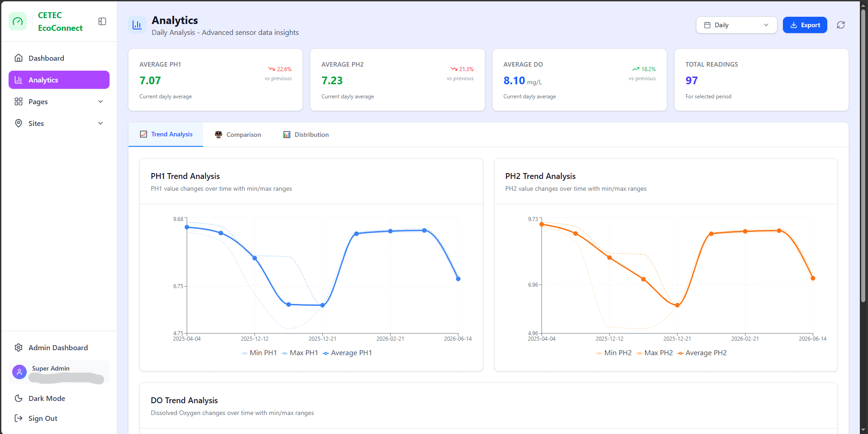The image size is (868, 434).
Task: Click the Total Readings value 97
Action: coord(692,81)
